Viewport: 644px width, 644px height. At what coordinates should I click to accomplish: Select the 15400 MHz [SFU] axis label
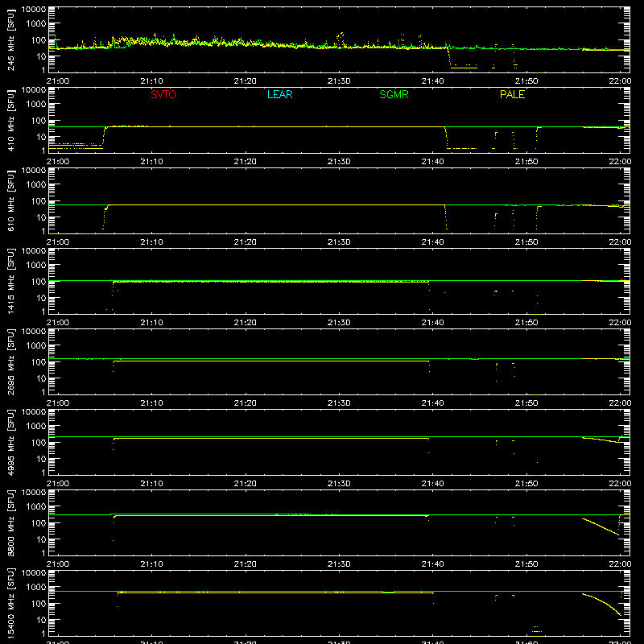(11, 604)
